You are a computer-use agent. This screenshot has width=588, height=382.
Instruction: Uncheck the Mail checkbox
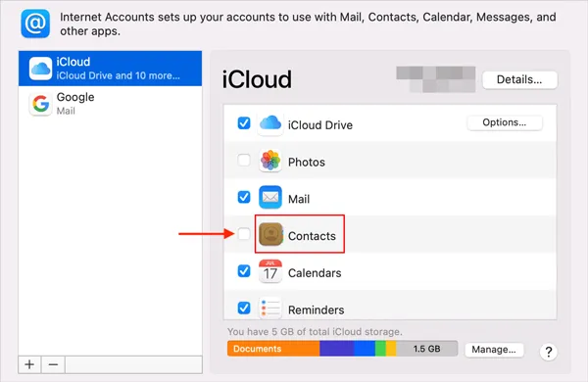click(x=244, y=197)
